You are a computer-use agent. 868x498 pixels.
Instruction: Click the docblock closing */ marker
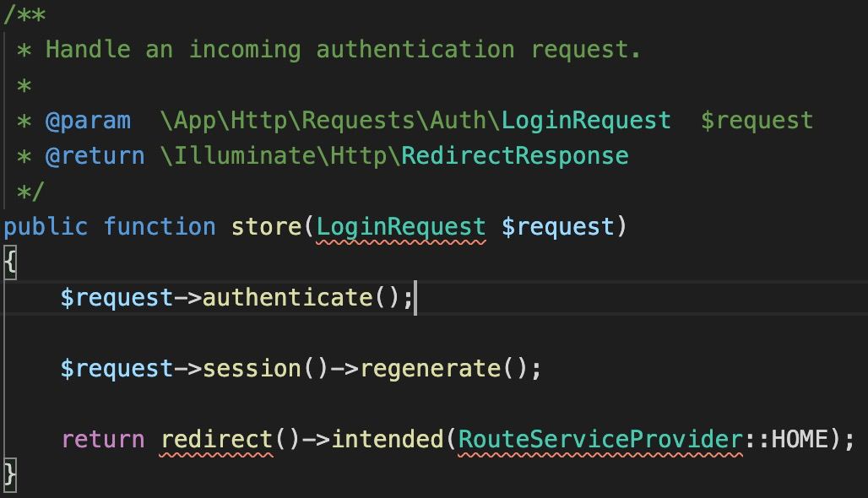pyautogui.click(x=30, y=192)
